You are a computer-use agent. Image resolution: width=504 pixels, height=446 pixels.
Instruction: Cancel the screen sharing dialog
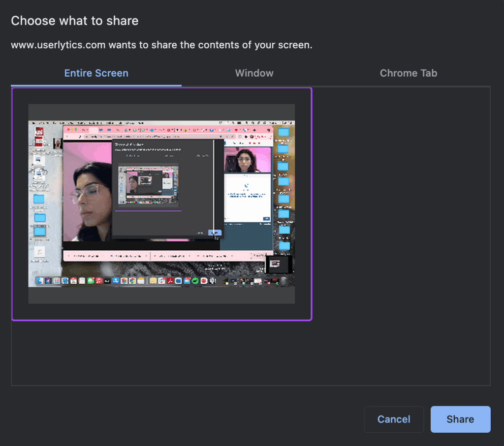tap(394, 419)
